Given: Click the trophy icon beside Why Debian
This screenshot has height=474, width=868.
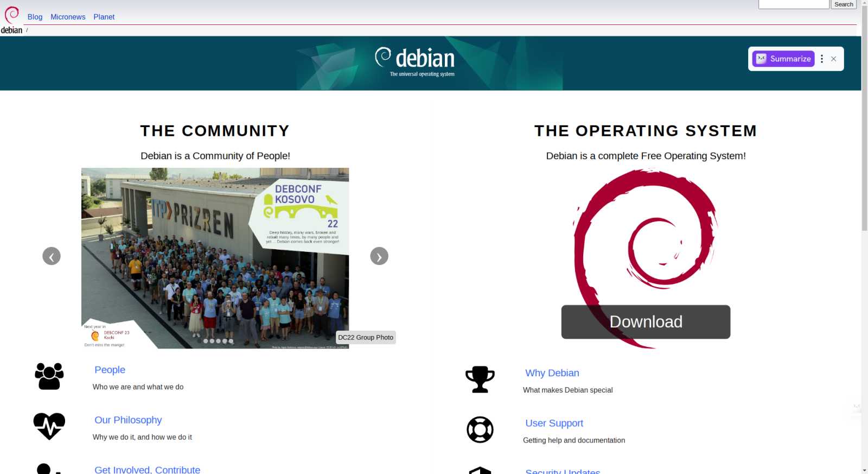Looking at the screenshot, I should tap(480, 380).
